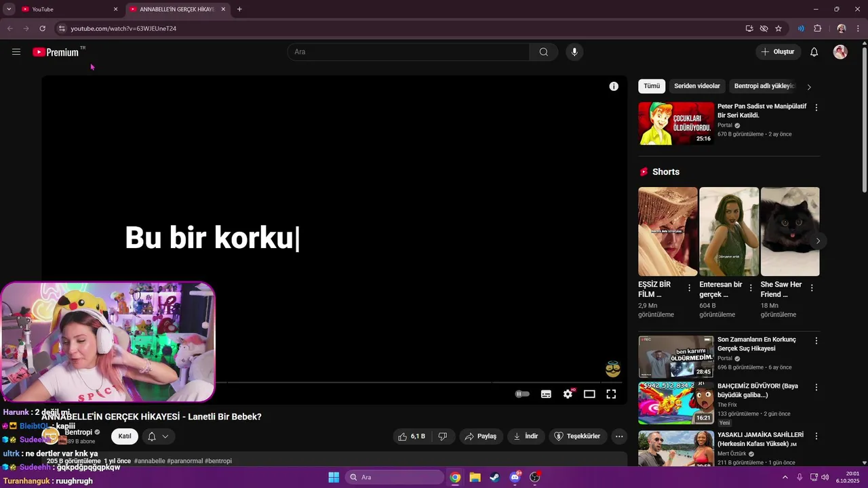
Task: Open menu for Enteresan bir gerçek short
Action: (x=751, y=288)
